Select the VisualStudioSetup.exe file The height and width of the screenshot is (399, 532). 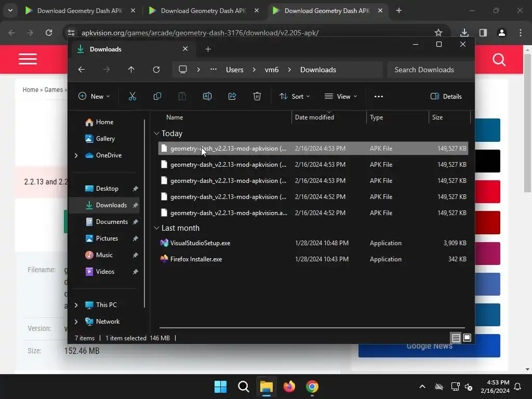click(313, 243)
